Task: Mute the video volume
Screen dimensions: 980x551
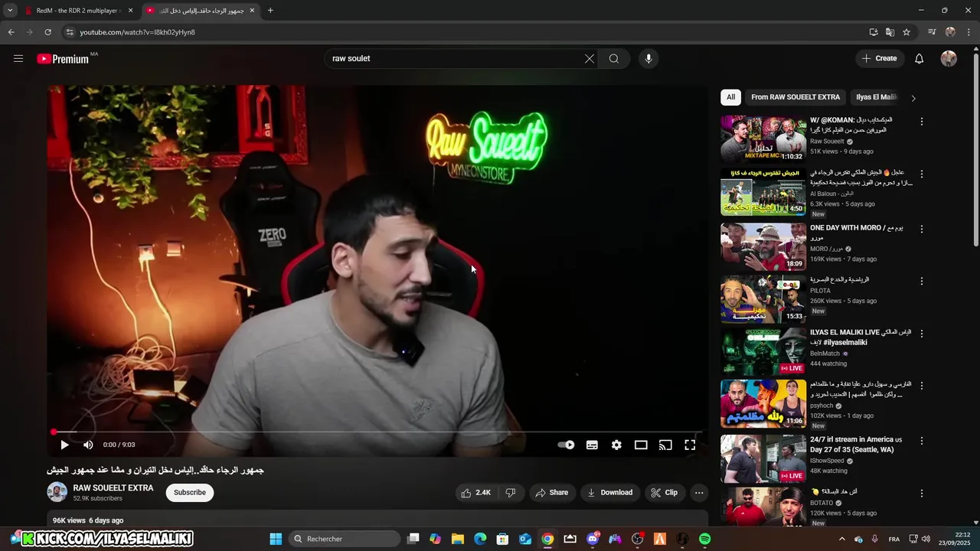Action: point(88,445)
